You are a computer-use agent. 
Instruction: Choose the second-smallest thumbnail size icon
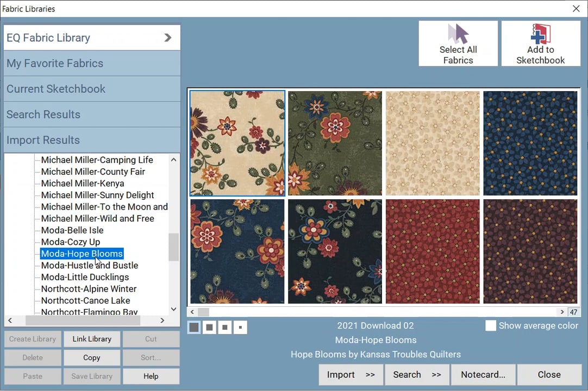click(x=224, y=327)
